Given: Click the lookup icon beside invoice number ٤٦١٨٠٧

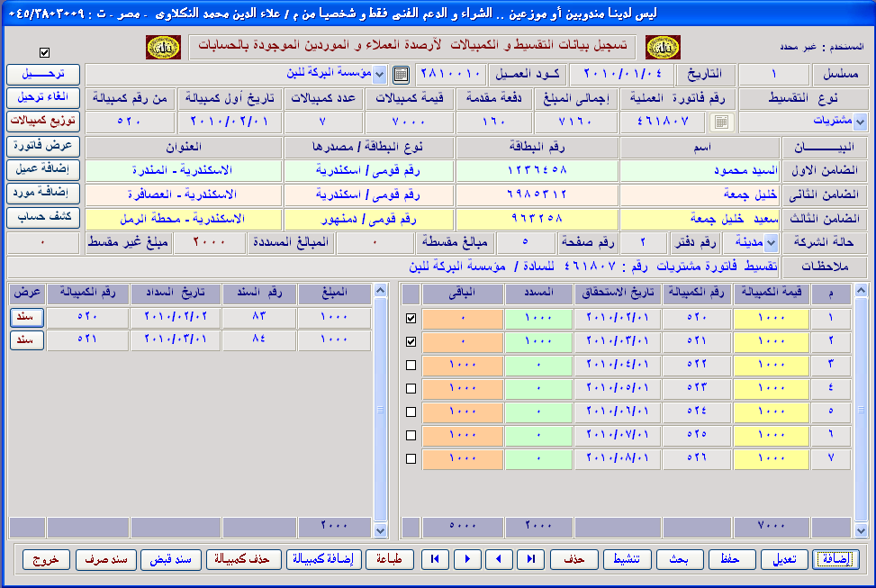Looking at the screenshot, I should pos(723,122).
